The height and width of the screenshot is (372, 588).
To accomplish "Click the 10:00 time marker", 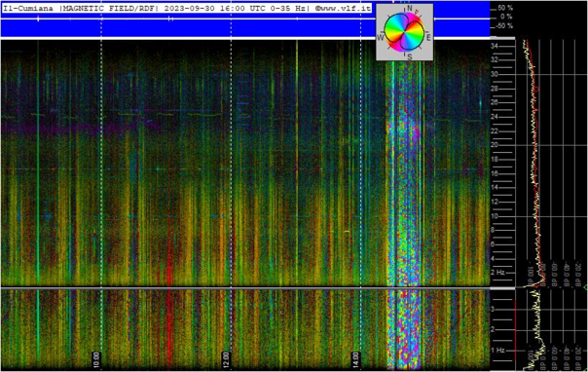I will pos(96,359).
